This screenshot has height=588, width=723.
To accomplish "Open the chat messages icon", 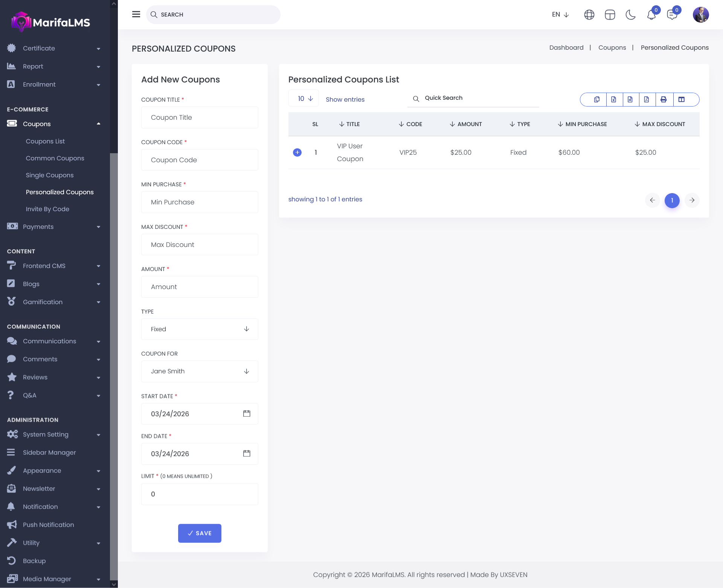I will [672, 15].
